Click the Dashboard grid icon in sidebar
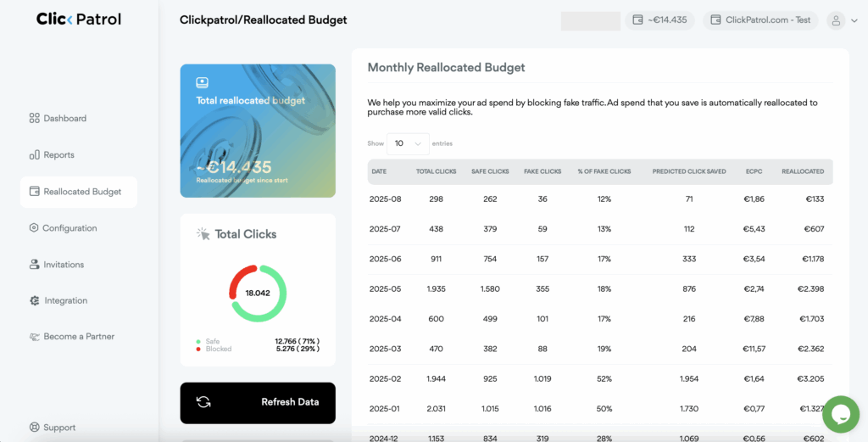Screen dimensions: 868x442 point(34,119)
